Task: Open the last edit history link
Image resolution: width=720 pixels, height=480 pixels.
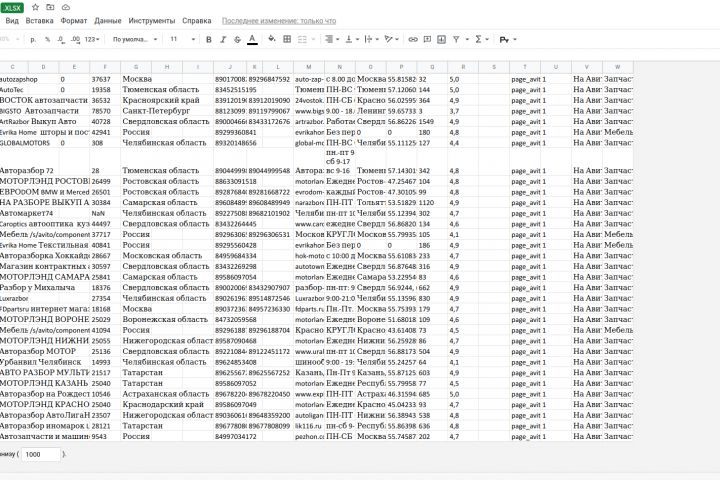Action: click(279, 21)
